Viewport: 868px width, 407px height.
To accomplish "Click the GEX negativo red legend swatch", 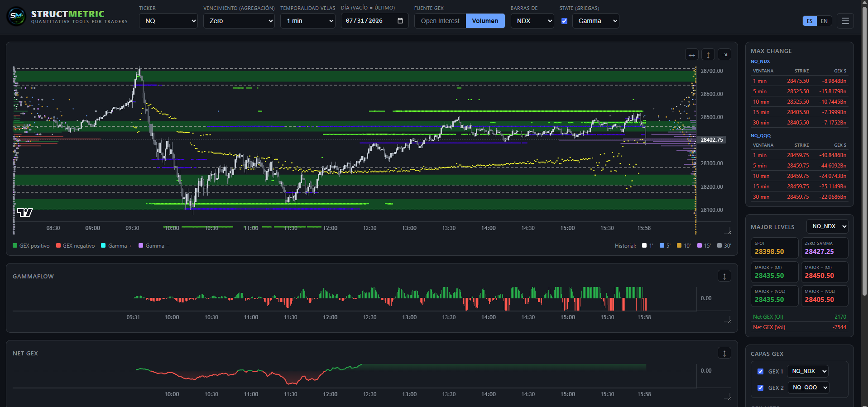I will (58, 246).
